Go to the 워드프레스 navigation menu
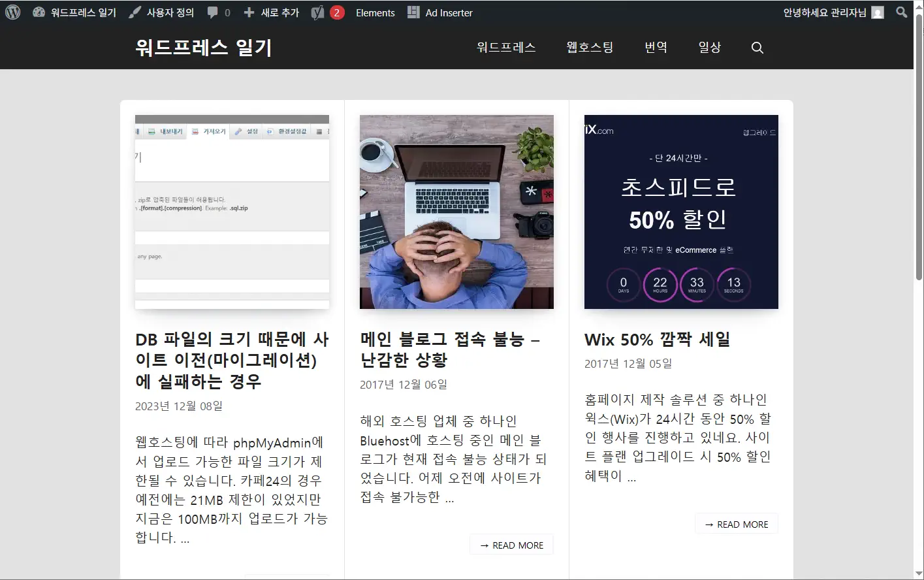Image resolution: width=924 pixels, height=580 pixels. point(506,47)
